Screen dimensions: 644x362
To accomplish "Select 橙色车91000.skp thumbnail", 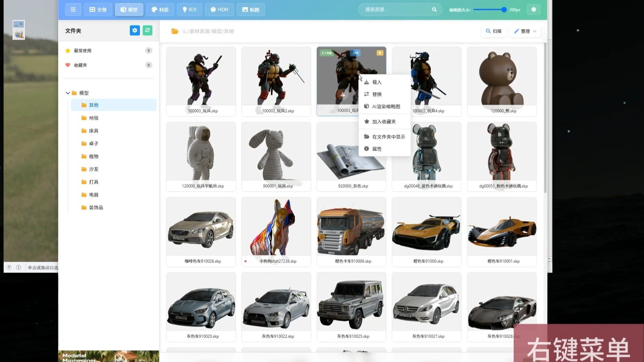I will 427,232.
